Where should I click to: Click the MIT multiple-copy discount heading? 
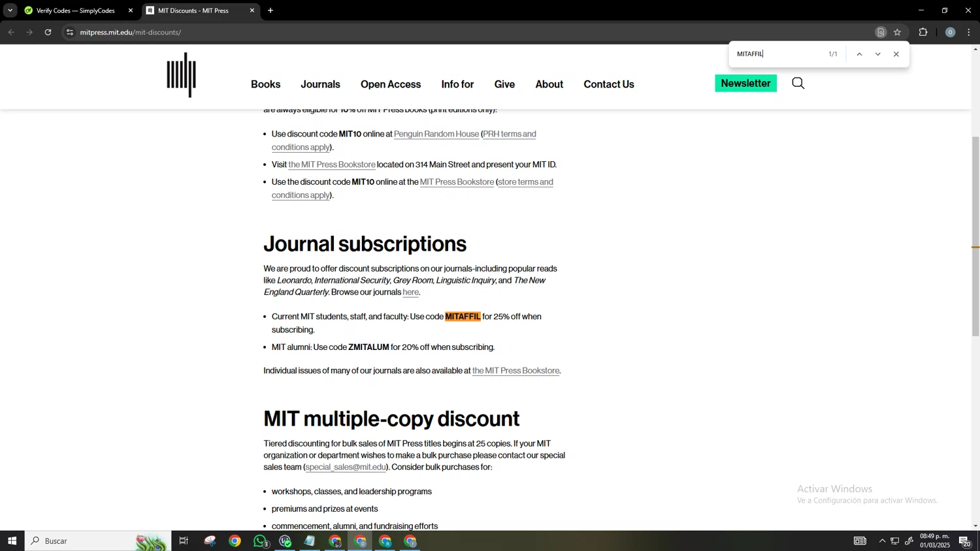click(391, 418)
